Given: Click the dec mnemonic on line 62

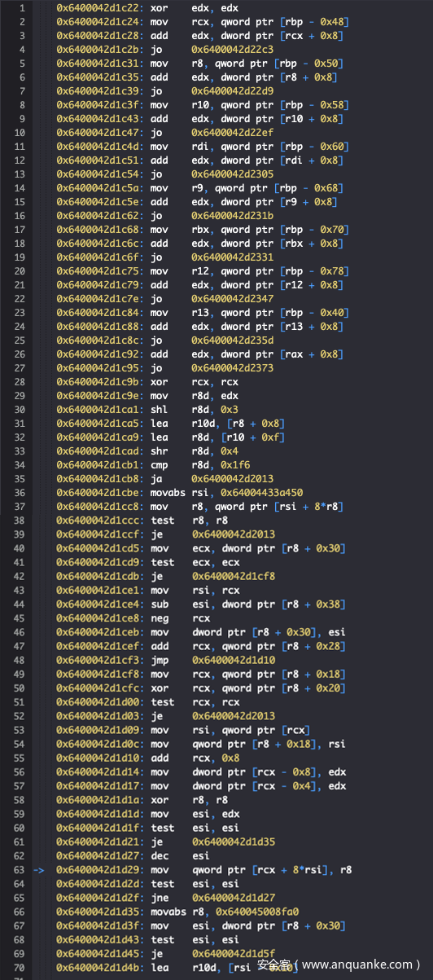Looking at the screenshot, I should pyautogui.click(x=160, y=855).
